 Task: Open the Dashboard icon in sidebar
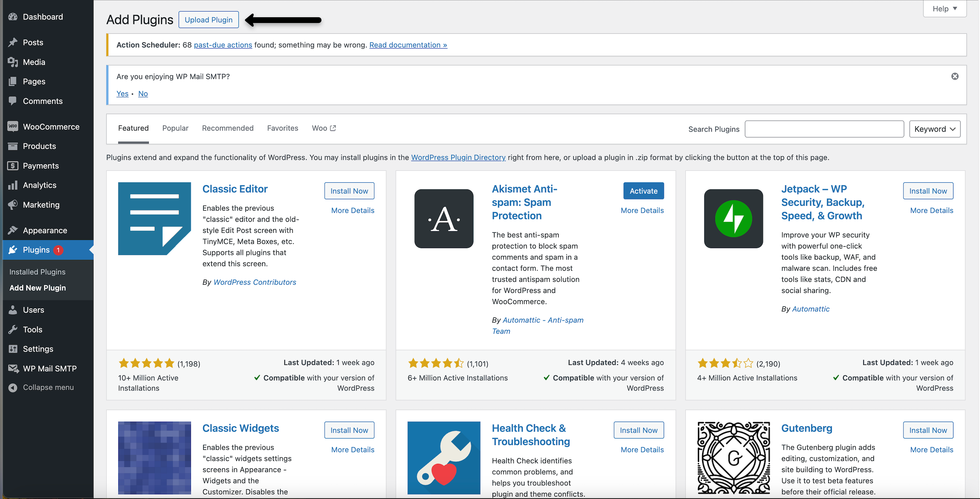(13, 17)
